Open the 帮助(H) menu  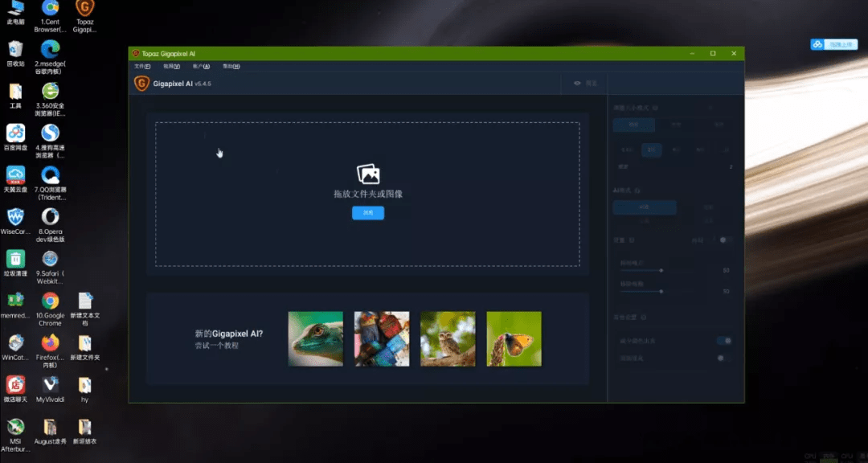pos(231,67)
